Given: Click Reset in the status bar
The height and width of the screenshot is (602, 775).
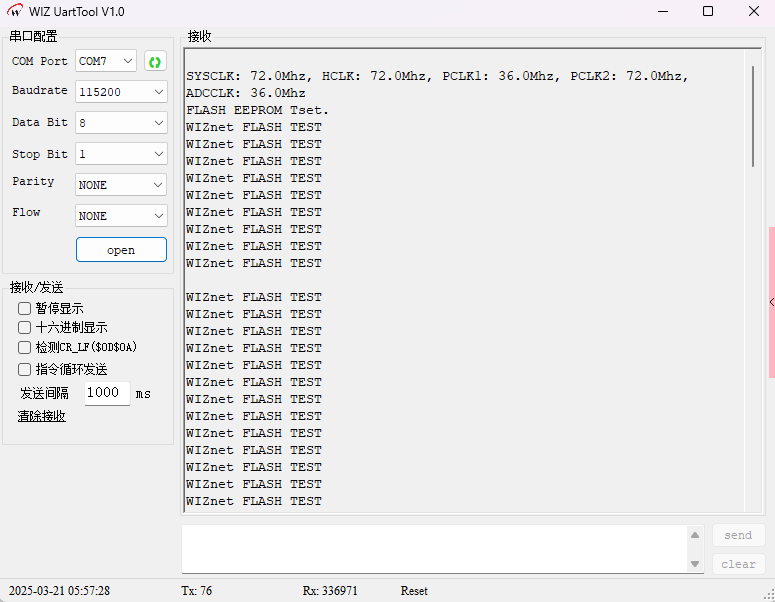Looking at the screenshot, I should 414,591.
